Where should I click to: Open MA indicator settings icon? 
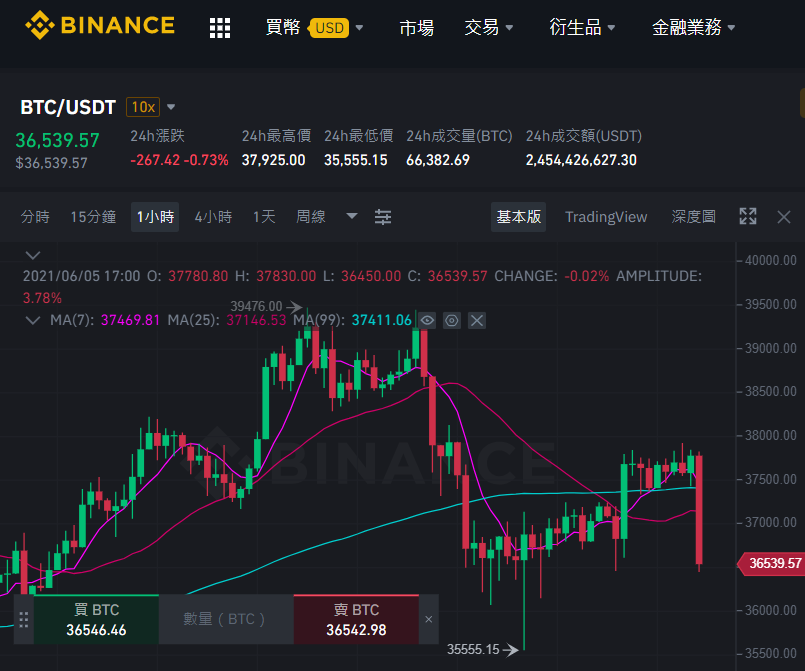click(x=452, y=321)
